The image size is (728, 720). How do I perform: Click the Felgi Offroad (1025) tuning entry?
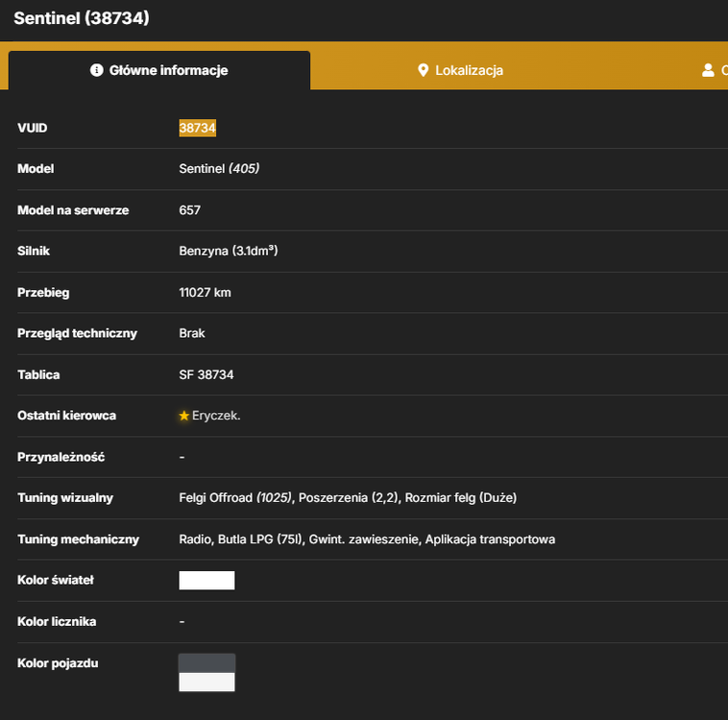pyautogui.click(x=235, y=497)
